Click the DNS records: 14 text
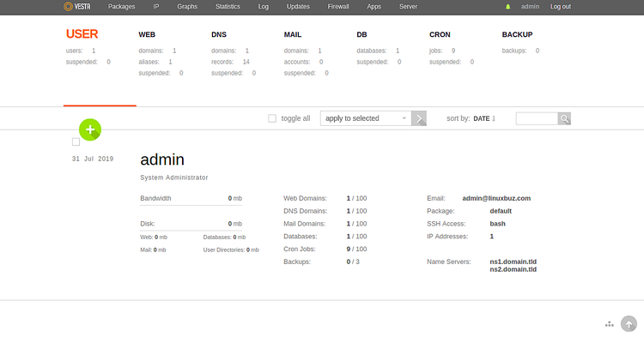 pos(230,62)
